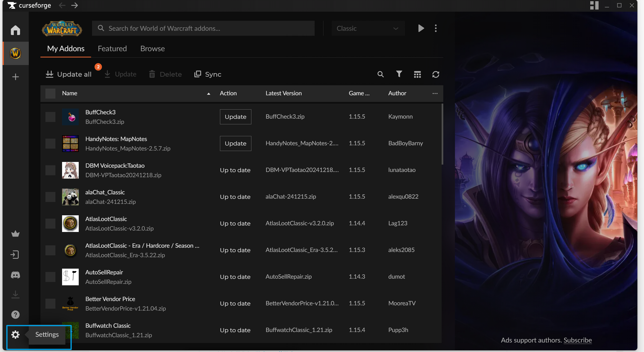Expand the Classic game version dropdown
Viewport: 644px width, 352px height.
[x=368, y=28]
